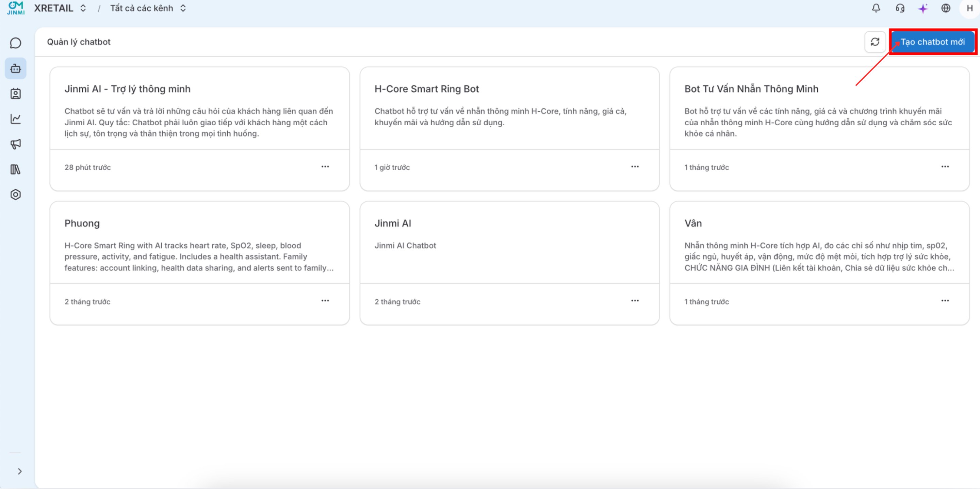The height and width of the screenshot is (489, 980).
Task: Click Tạo chatbot mới button
Action: (932, 42)
